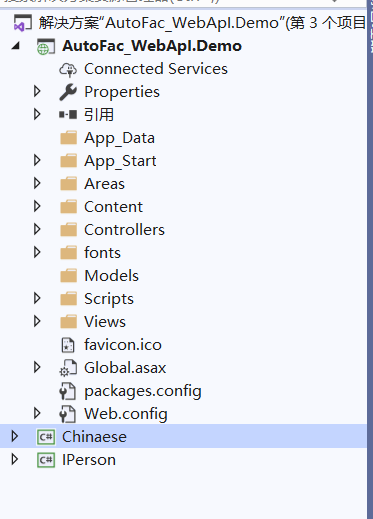Expand the fonts folder
The image size is (373, 519).
pyautogui.click(x=37, y=253)
